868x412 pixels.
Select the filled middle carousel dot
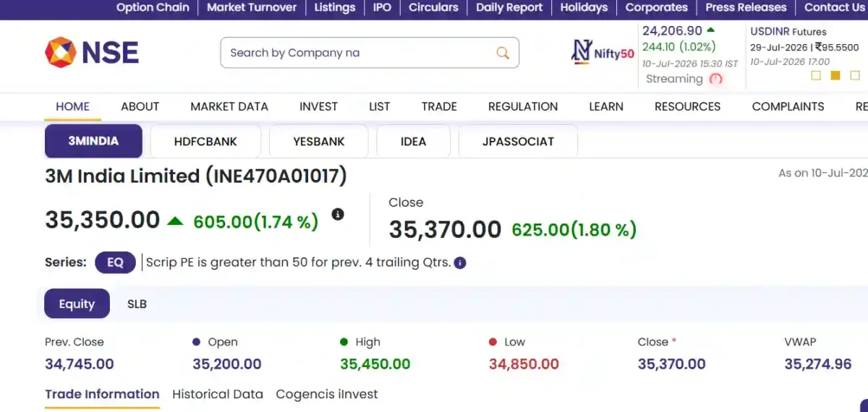835,75
